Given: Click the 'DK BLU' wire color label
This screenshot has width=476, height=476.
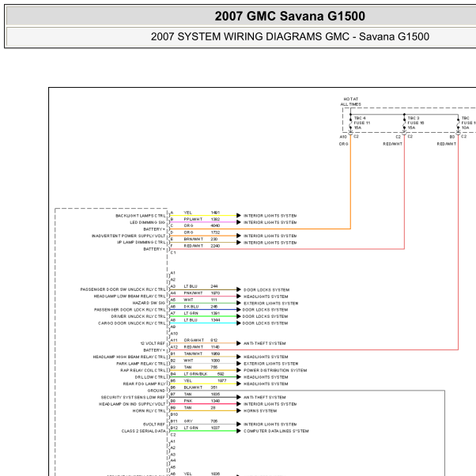Looking at the screenshot, I should point(191,307).
